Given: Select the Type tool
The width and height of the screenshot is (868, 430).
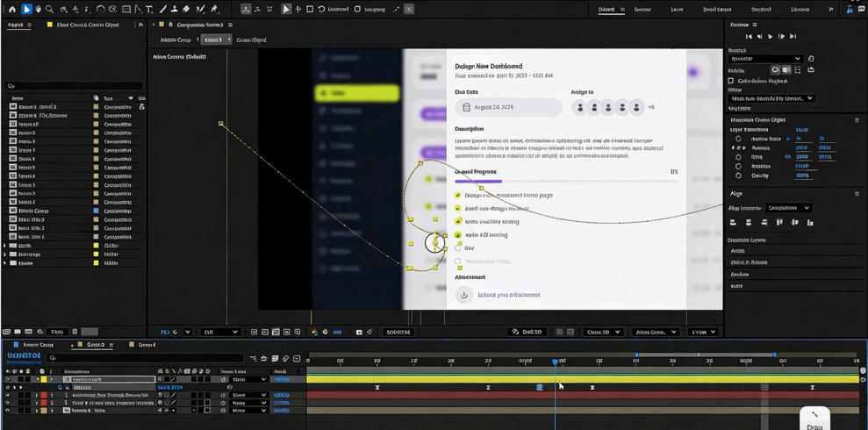Looking at the screenshot, I should 149,10.
